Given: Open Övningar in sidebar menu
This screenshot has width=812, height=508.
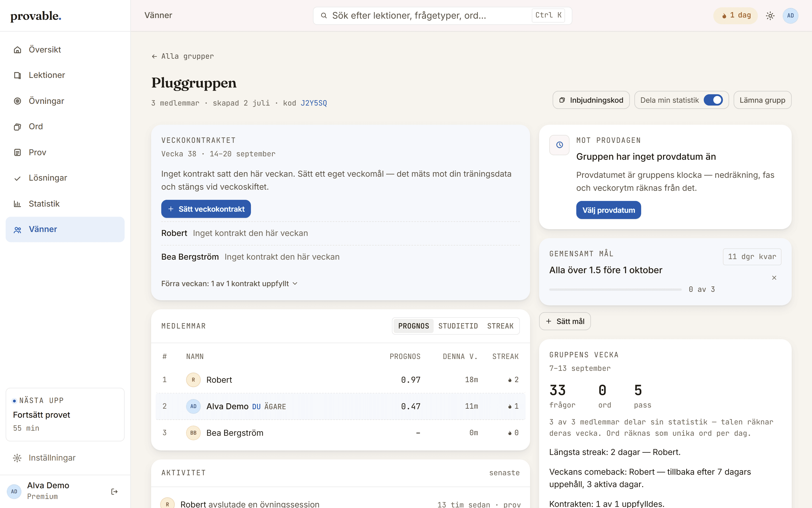Looking at the screenshot, I should tap(65, 101).
